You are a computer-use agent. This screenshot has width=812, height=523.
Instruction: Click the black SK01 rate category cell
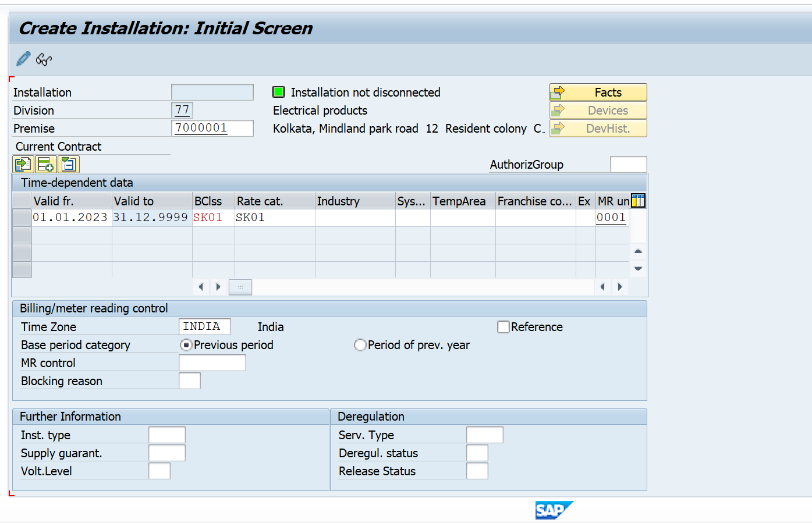pos(275,218)
